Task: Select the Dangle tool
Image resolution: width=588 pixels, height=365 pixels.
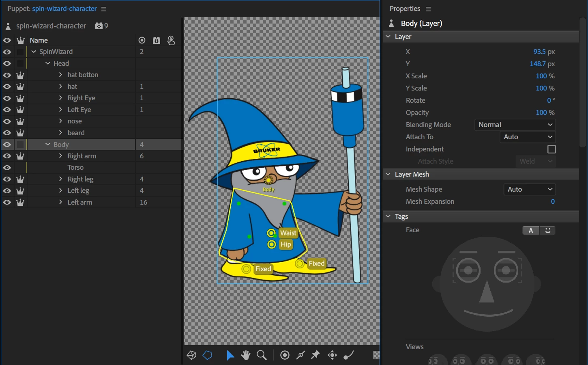Action: [348, 355]
